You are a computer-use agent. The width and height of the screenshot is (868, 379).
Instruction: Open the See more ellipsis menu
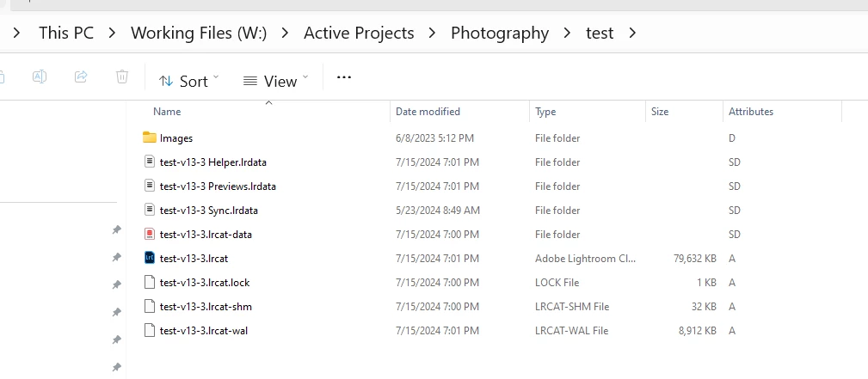[x=344, y=77]
